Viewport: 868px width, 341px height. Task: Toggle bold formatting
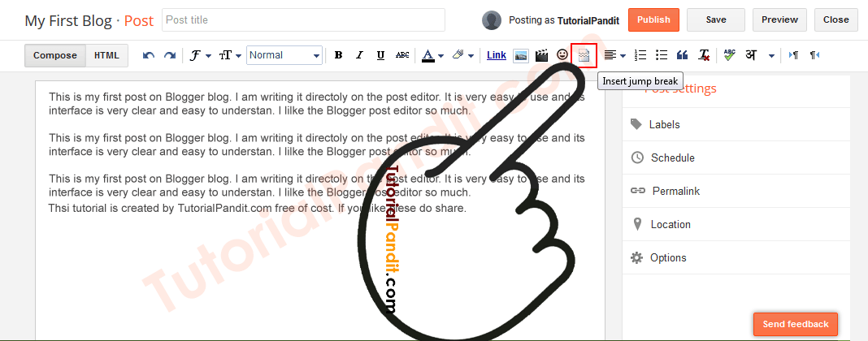338,55
